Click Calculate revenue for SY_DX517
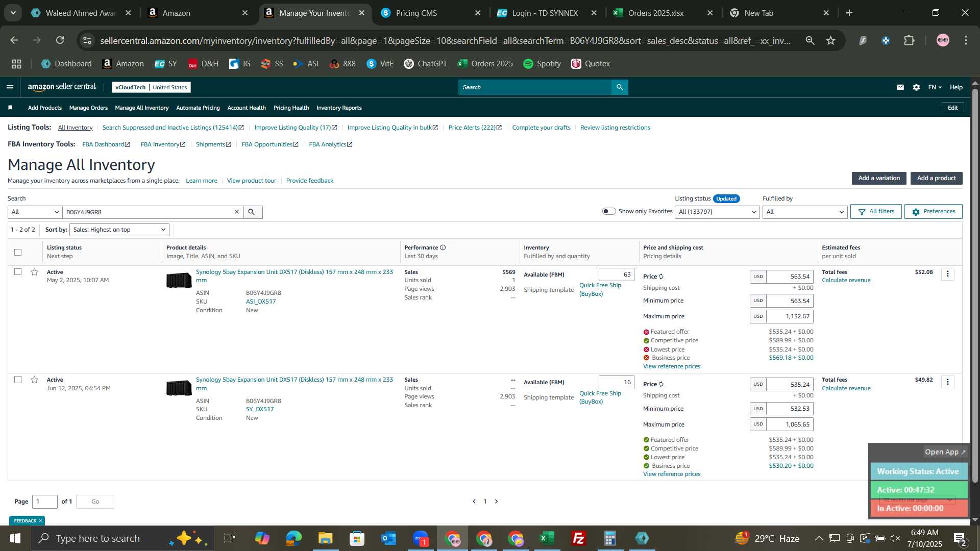The height and width of the screenshot is (551, 980). (x=846, y=388)
